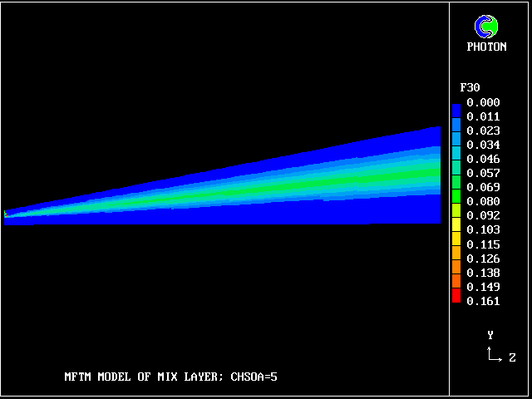Pick the red swatch at legend bottom
532x399 pixels.
[x=456, y=297]
